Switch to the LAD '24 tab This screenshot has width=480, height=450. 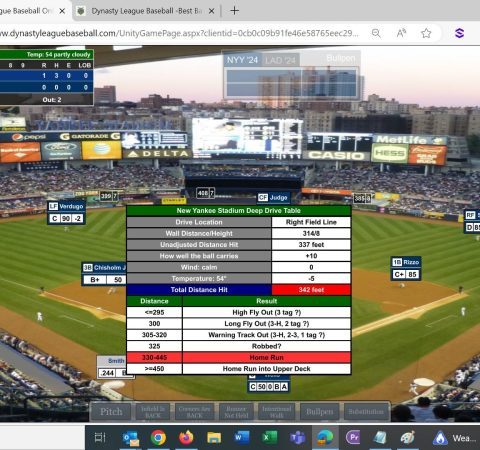click(280, 60)
